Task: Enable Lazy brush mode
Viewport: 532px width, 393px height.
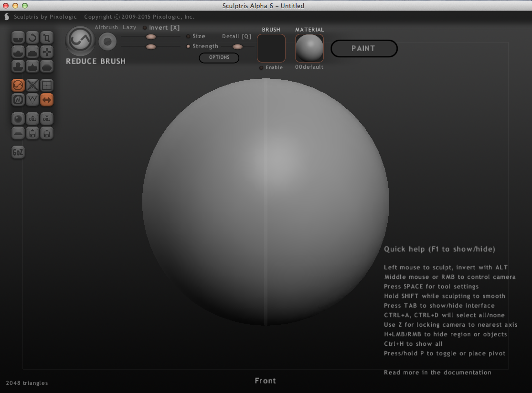Action: pos(129,27)
